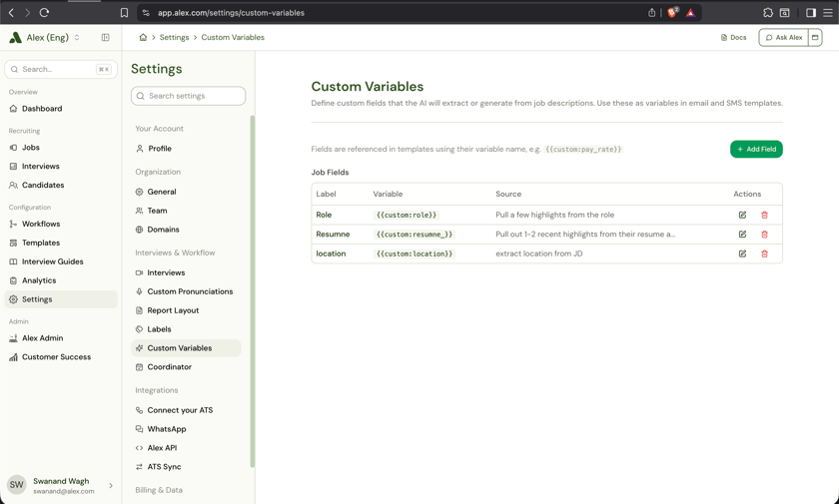Click the Add Field button

[756, 149]
